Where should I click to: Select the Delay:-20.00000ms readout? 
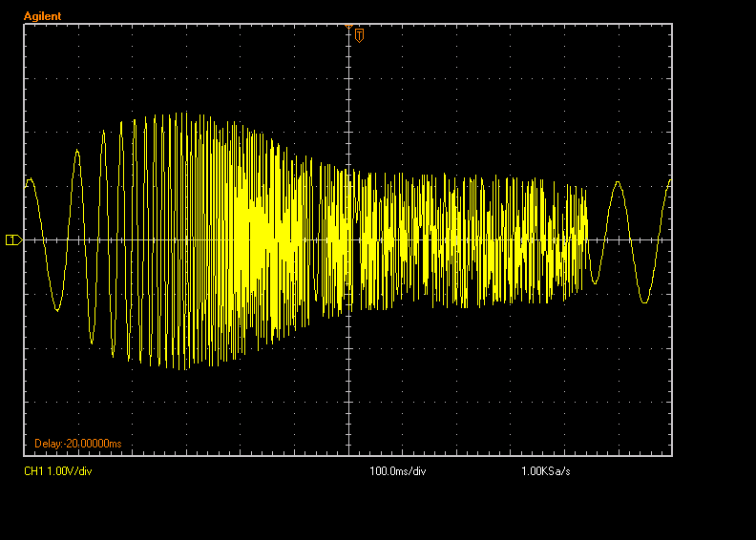point(78,444)
